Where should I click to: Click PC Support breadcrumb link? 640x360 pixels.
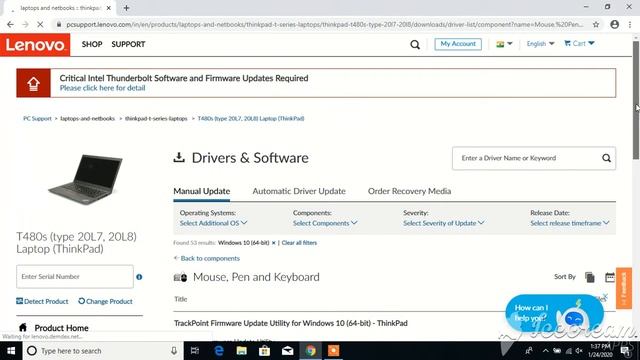37,118
